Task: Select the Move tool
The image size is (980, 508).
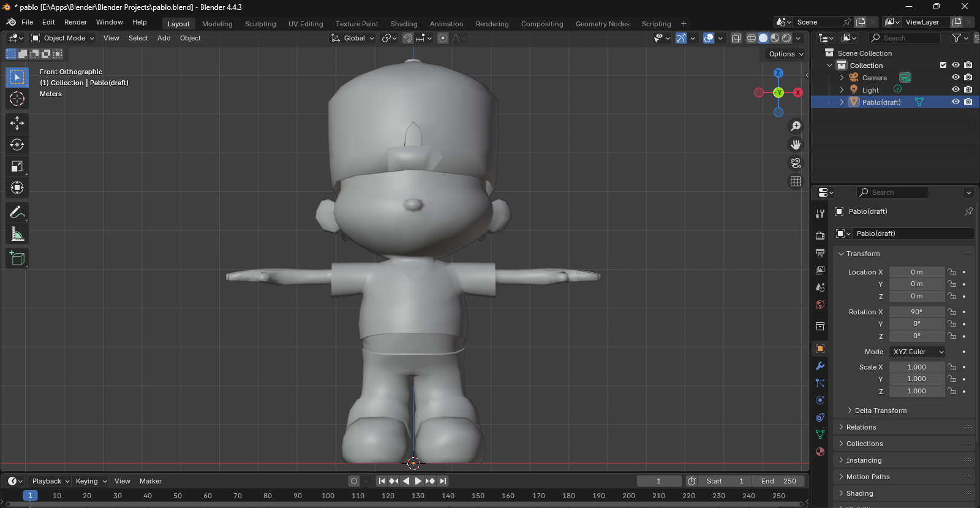Action: tap(17, 123)
